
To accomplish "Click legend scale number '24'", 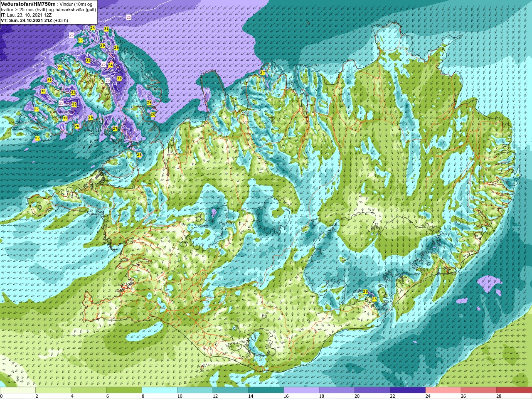I will click(428, 396).
